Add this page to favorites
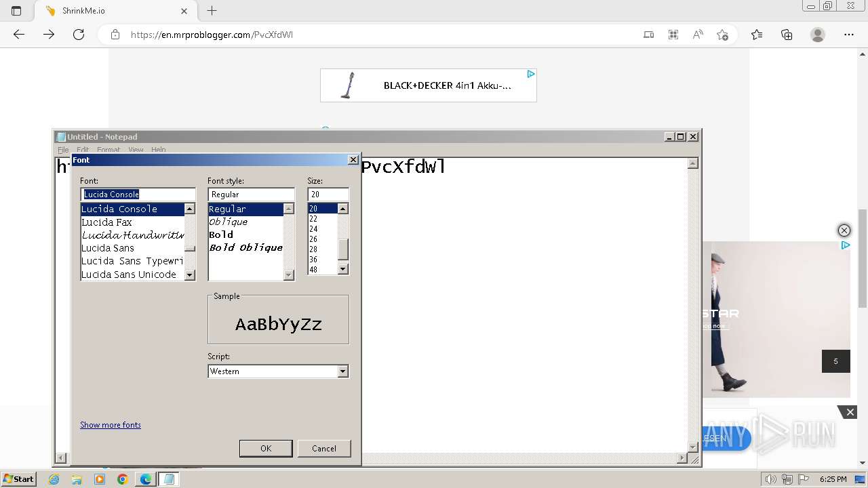Viewport: 868px width, 488px height. [722, 35]
